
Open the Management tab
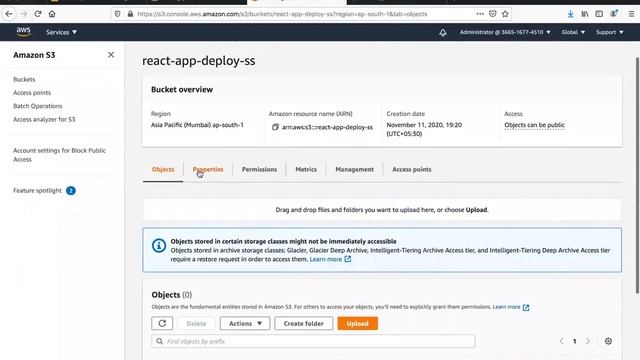354,169
